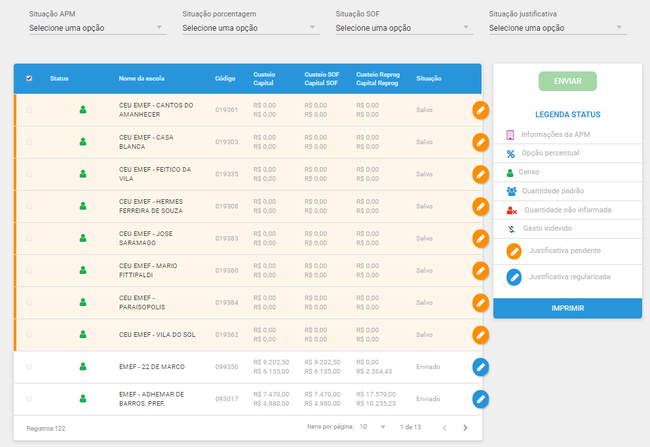The width and height of the screenshot is (650, 447).
Task: Open the Situação APM dropdown
Action: (x=98, y=28)
